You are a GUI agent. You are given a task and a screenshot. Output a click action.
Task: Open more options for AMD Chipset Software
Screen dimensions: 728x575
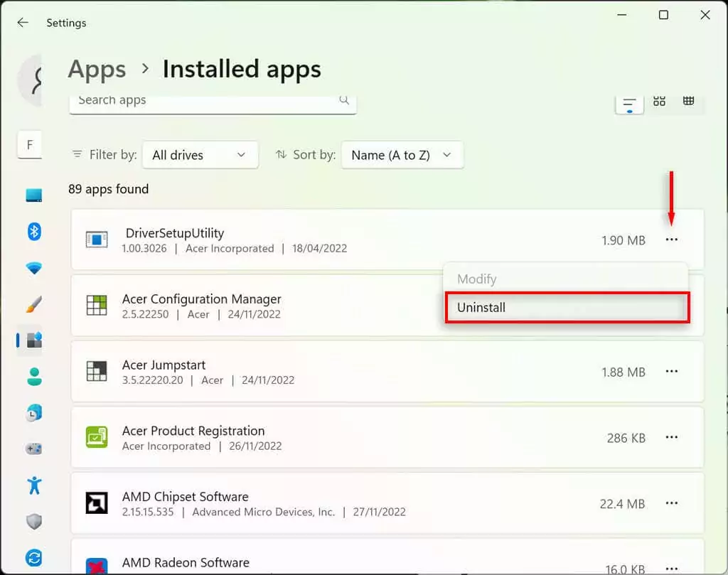[671, 503]
